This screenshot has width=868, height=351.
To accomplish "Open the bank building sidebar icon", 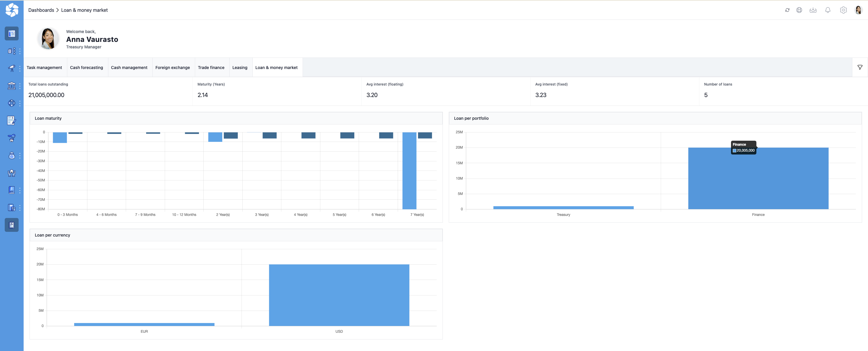I will (x=12, y=86).
